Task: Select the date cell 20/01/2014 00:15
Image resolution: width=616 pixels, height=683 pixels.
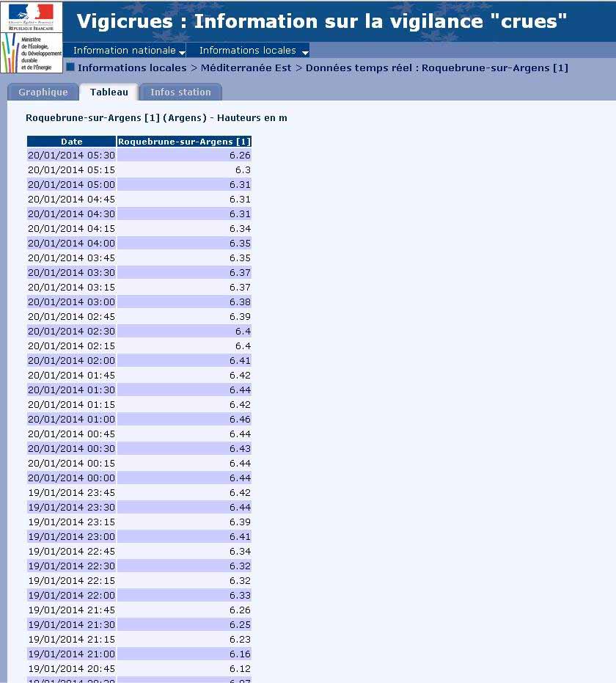Action: pos(71,463)
